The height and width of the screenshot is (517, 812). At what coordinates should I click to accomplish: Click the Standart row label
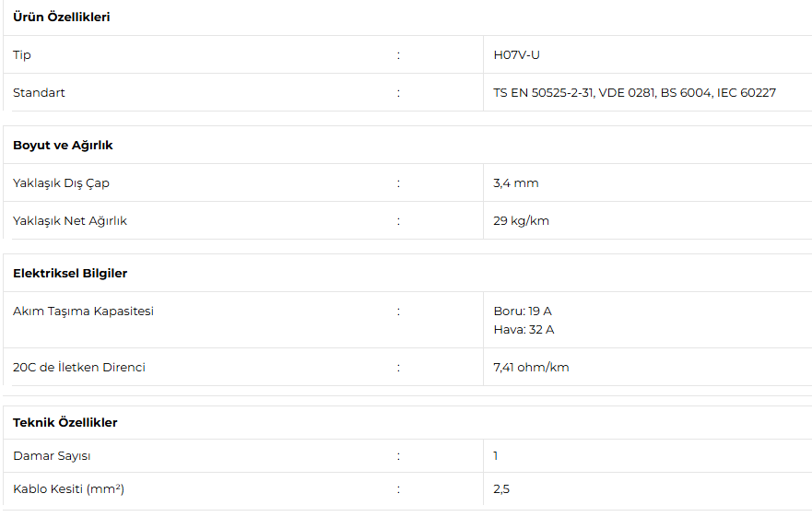tap(39, 93)
